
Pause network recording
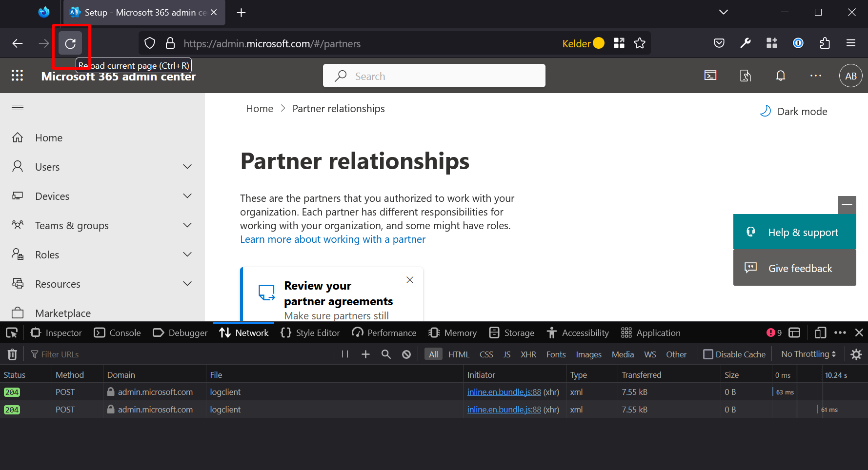[345, 354]
